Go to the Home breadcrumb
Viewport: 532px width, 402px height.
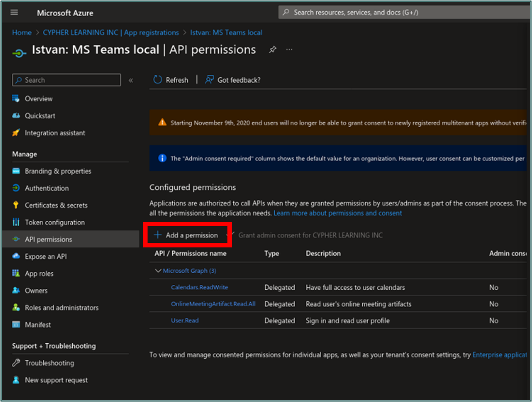[x=22, y=32]
